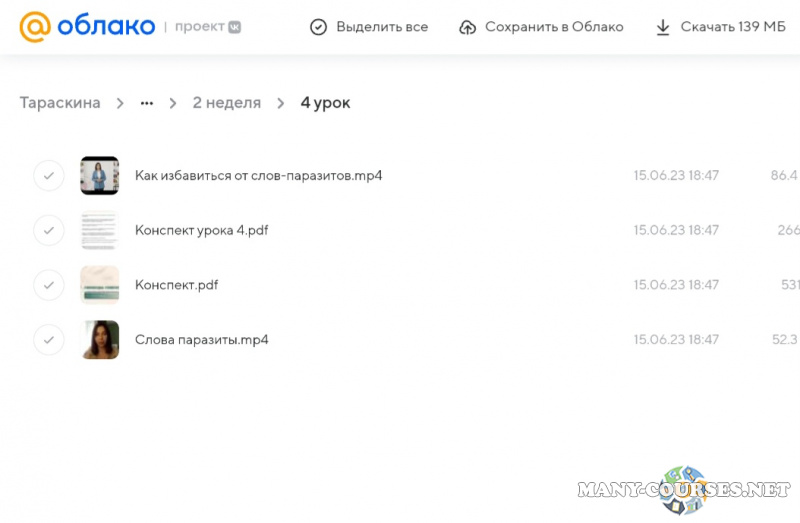Open video thumbnail of Как избавиться от слов-паразитов
Screen dimensions: 800x523
click(100, 176)
